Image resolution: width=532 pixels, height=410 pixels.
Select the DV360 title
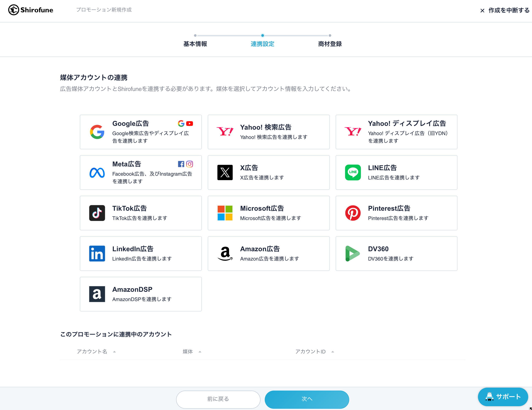coord(378,249)
